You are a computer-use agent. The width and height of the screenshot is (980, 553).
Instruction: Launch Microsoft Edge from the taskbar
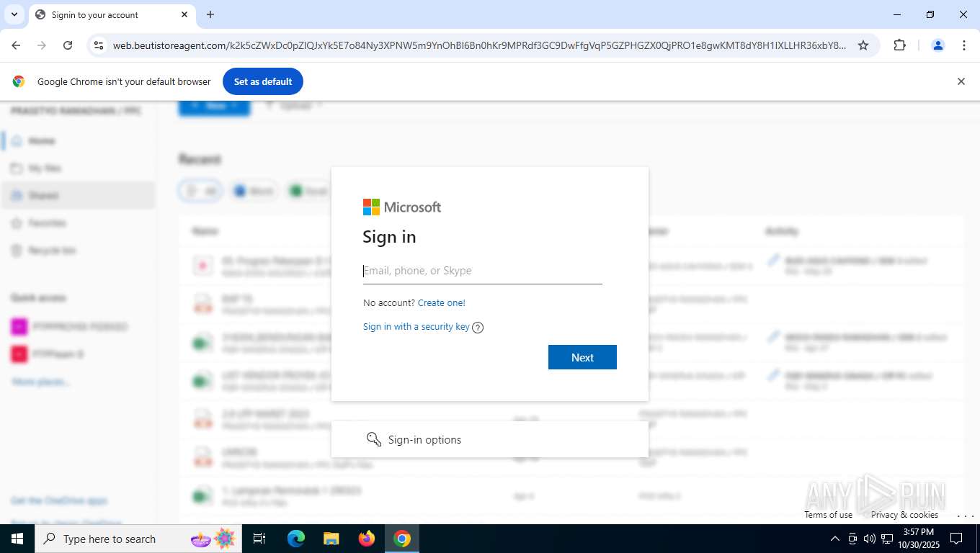coord(296,539)
